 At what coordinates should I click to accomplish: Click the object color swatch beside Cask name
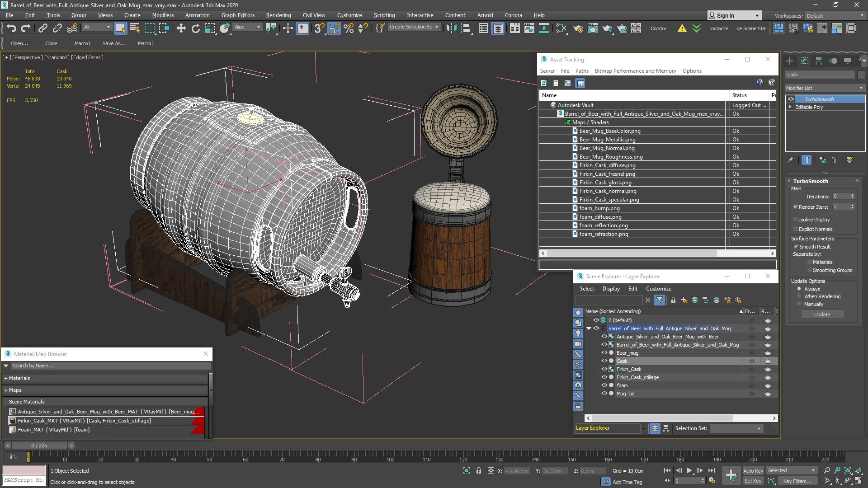pos(861,75)
